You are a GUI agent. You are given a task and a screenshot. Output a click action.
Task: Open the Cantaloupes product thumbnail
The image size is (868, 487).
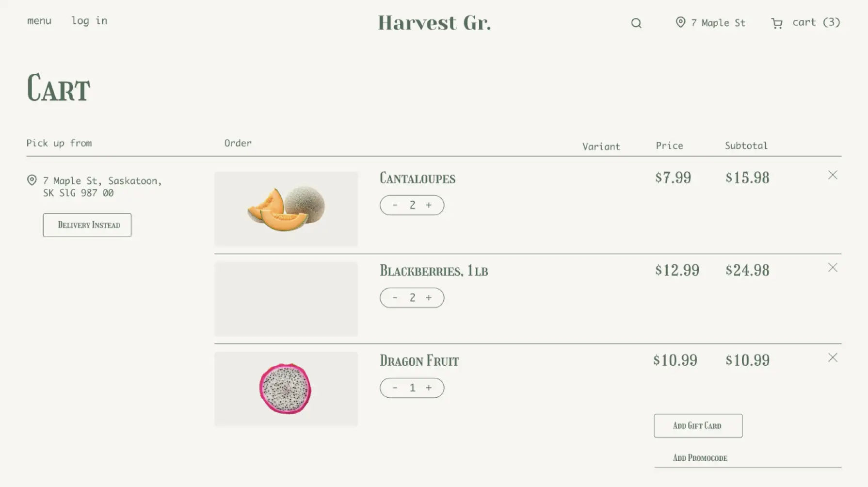pos(286,209)
